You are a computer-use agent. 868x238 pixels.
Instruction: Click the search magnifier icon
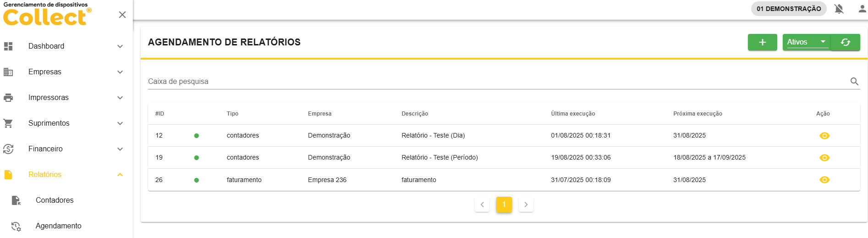[x=854, y=81]
